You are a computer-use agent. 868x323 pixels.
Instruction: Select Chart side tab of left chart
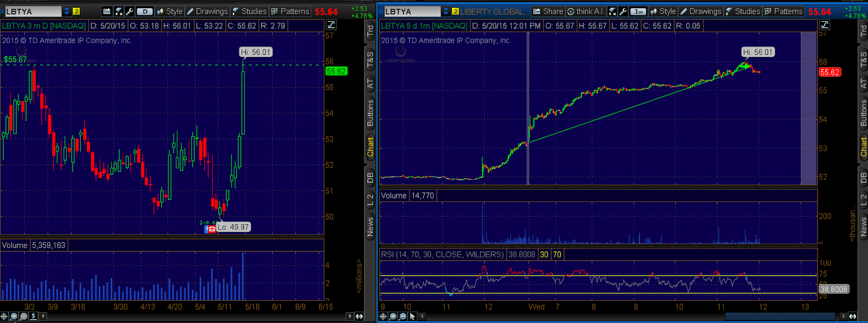[x=371, y=147]
